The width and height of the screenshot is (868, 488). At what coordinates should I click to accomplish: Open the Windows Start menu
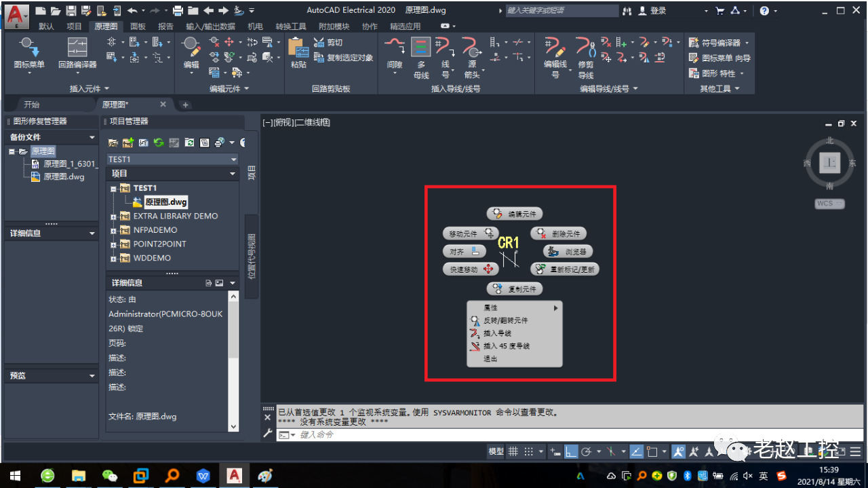[x=15, y=475]
